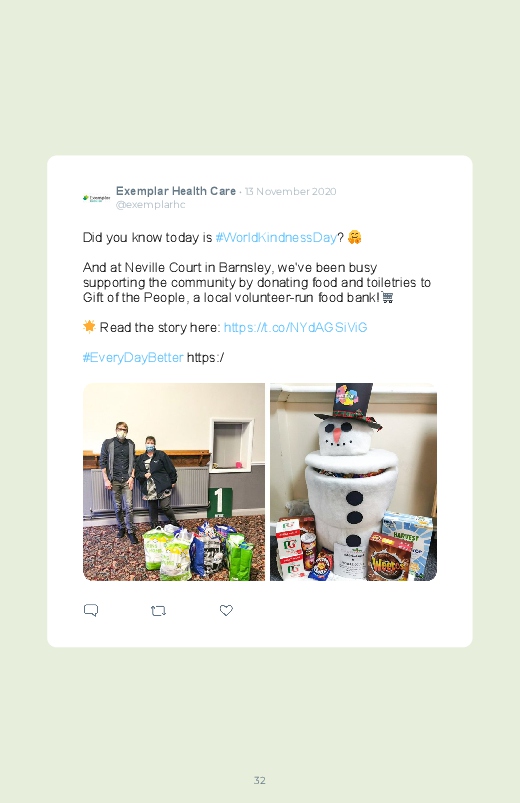The image size is (520, 803).
Task: Click the shopping cart emoji
Action: 388,297
